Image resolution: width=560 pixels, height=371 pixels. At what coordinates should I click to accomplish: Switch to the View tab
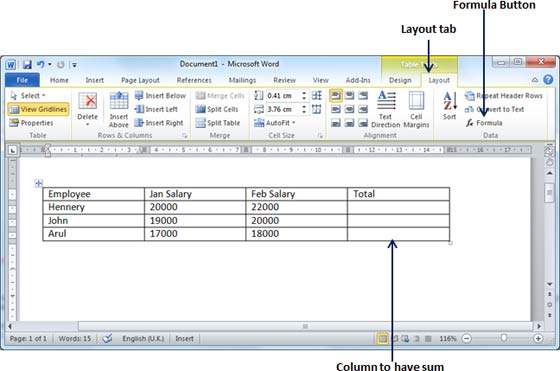tap(320, 80)
